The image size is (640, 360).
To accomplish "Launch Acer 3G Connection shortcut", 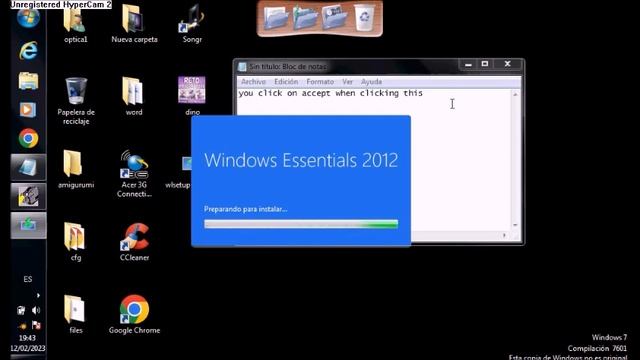I will (x=134, y=173).
